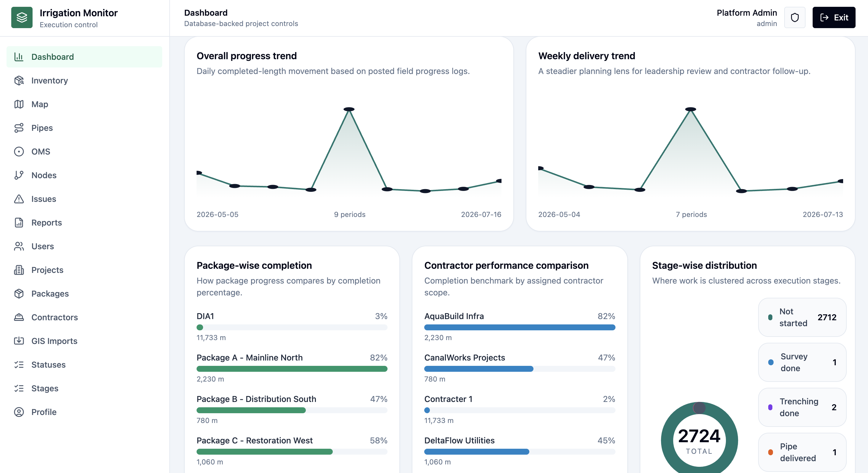Click the OMS circle-dot icon

pyautogui.click(x=19, y=152)
